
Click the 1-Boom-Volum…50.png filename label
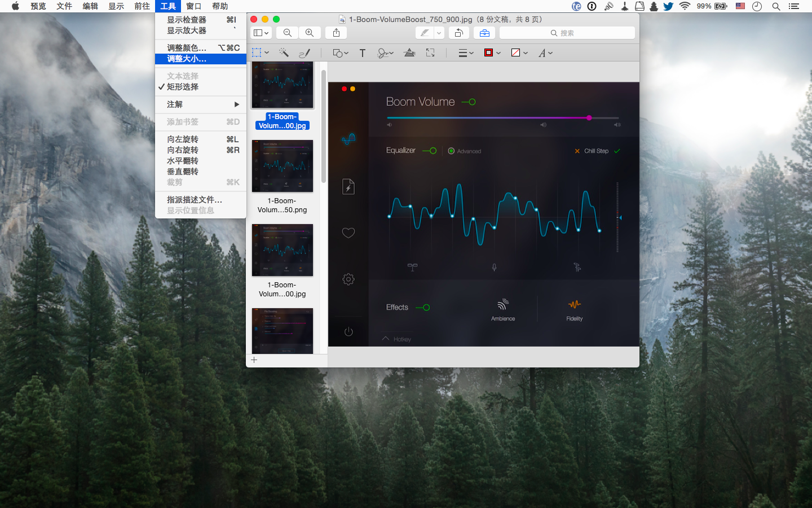tap(283, 205)
